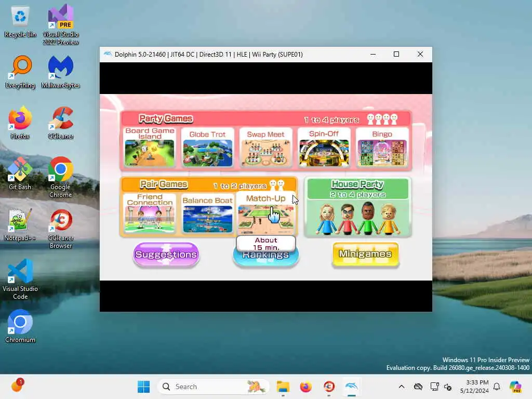Open Chromium desktop shortcut
Viewport: 532px width, 399px height.
pyautogui.click(x=20, y=326)
